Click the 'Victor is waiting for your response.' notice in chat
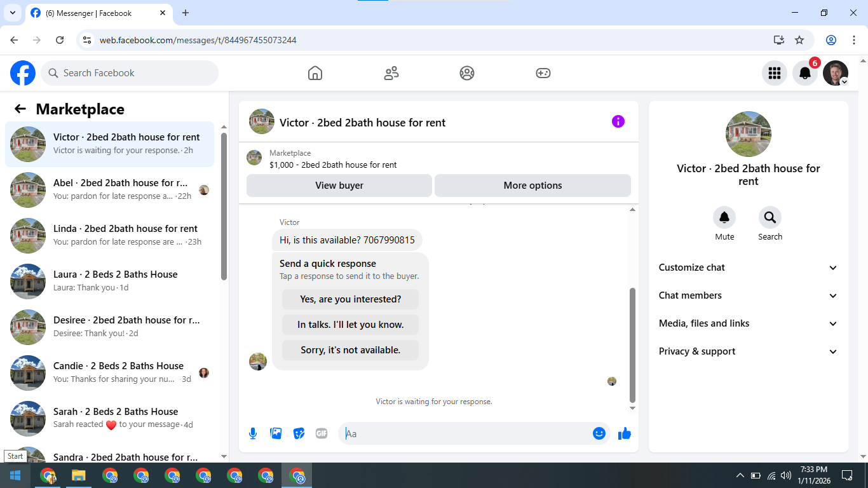The image size is (868, 488). pos(434,402)
